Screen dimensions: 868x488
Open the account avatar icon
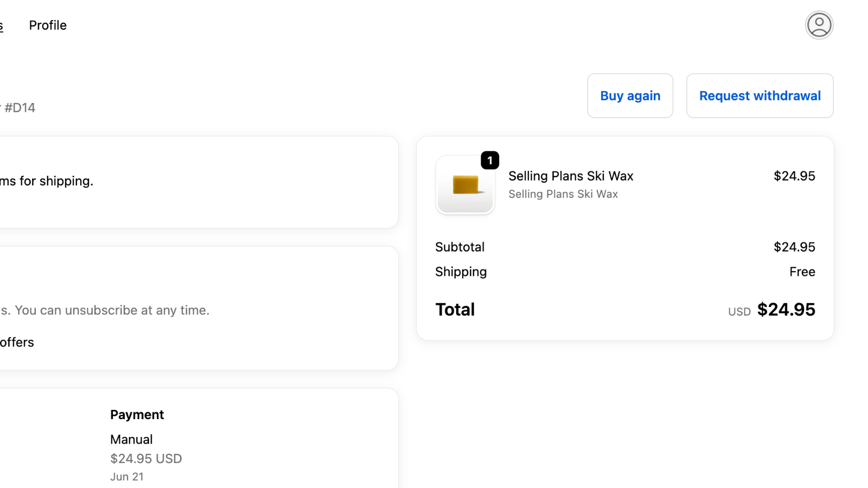tap(819, 25)
